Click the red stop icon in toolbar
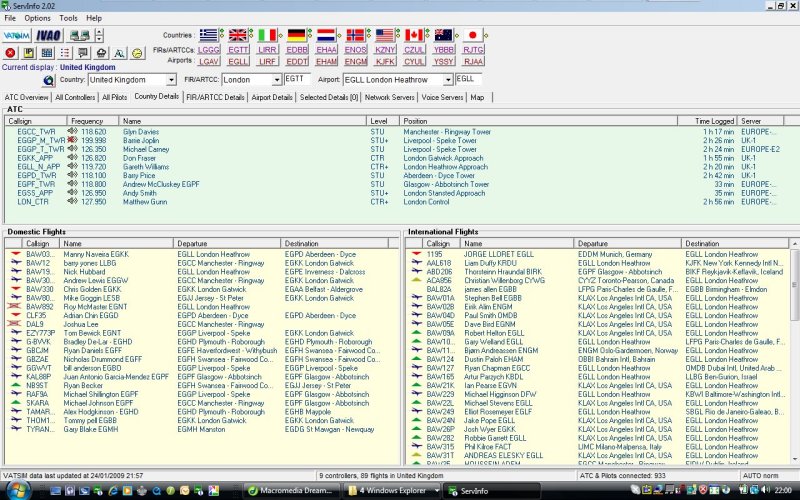800x500 pixels. 10,52
